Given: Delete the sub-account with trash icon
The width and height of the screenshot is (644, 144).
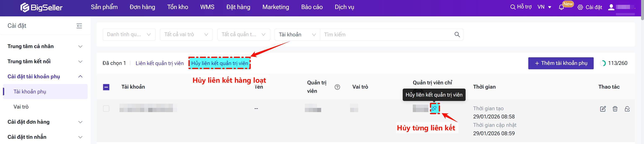Looking at the screenshot, I should [615, 109].
